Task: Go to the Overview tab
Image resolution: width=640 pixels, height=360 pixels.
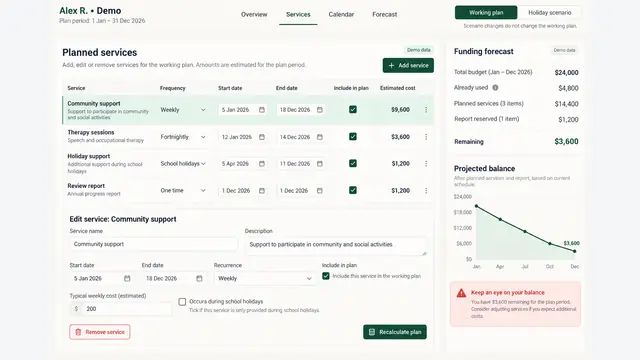Action: point(254,14)
